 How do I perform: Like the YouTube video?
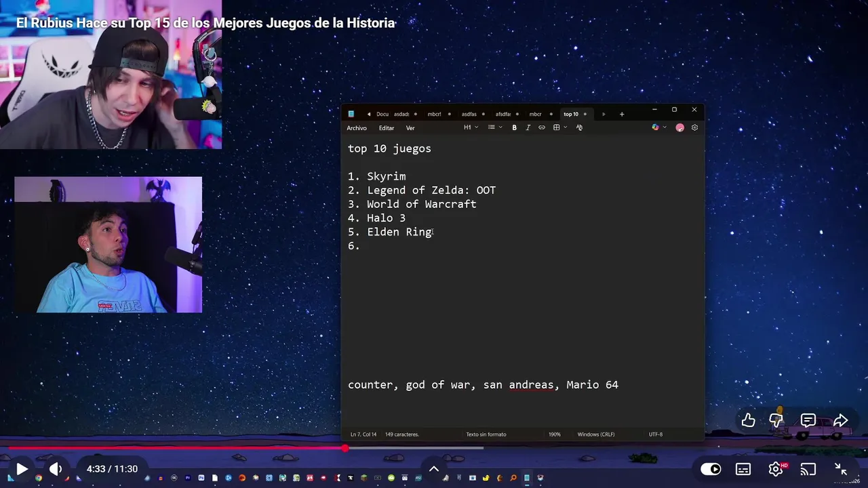click(x=748, y=420)
